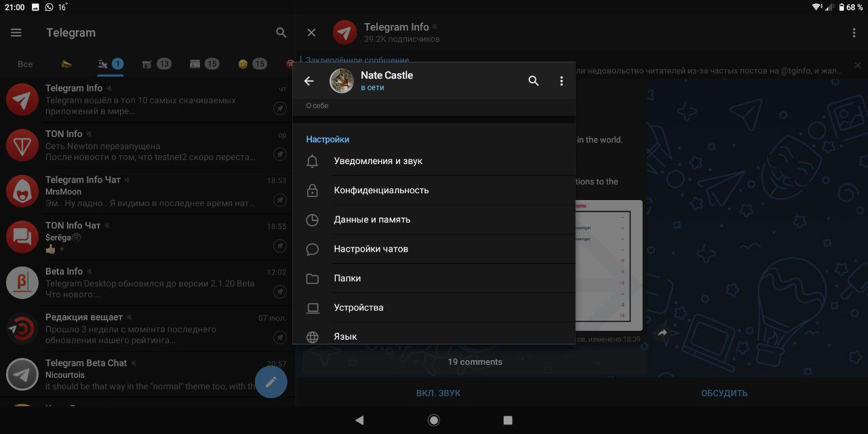868x434 pixels.
Task: Click pin icon on Telegram Info row
Action: [x=280, y=108]
